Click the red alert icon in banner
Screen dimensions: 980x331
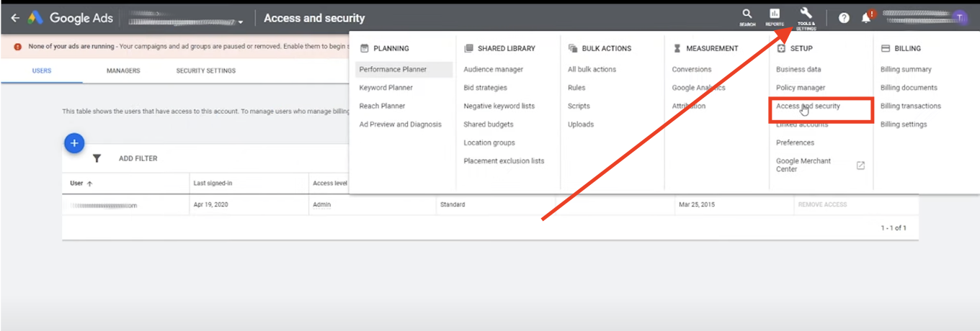pyautogui.click(x=17, y=47)
